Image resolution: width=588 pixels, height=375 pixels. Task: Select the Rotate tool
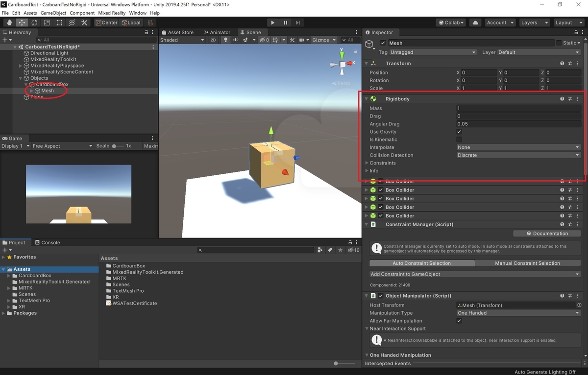tap(34, 23)
